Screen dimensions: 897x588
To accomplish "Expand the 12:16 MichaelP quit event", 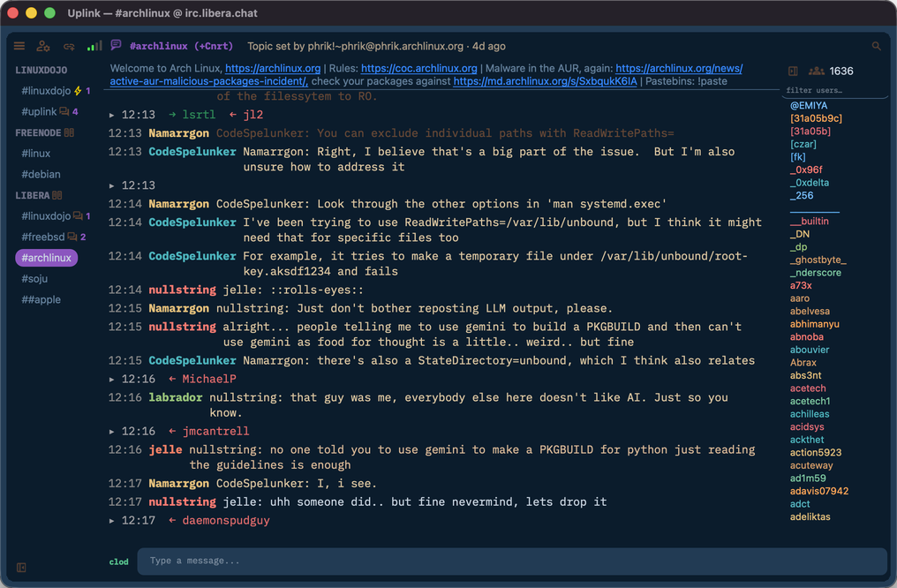I will 112,380.
